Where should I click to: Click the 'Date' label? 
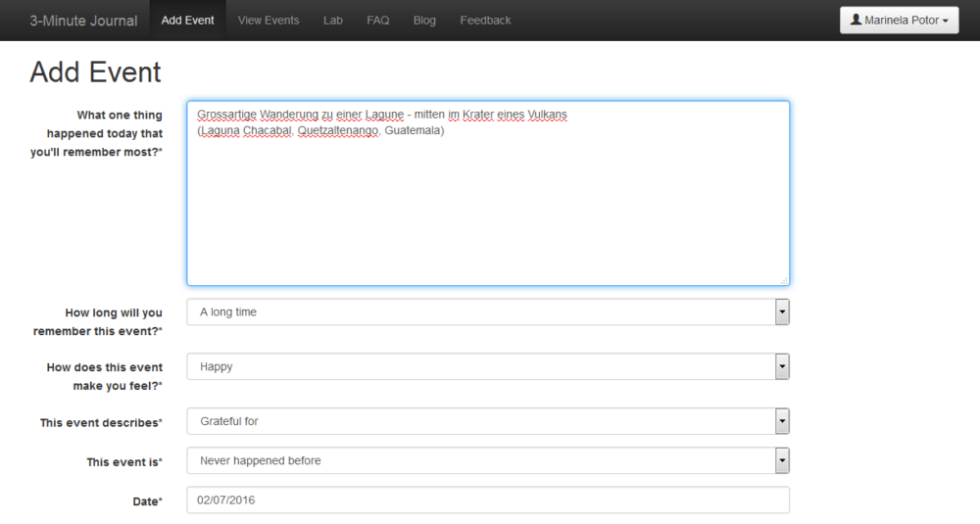148,501
